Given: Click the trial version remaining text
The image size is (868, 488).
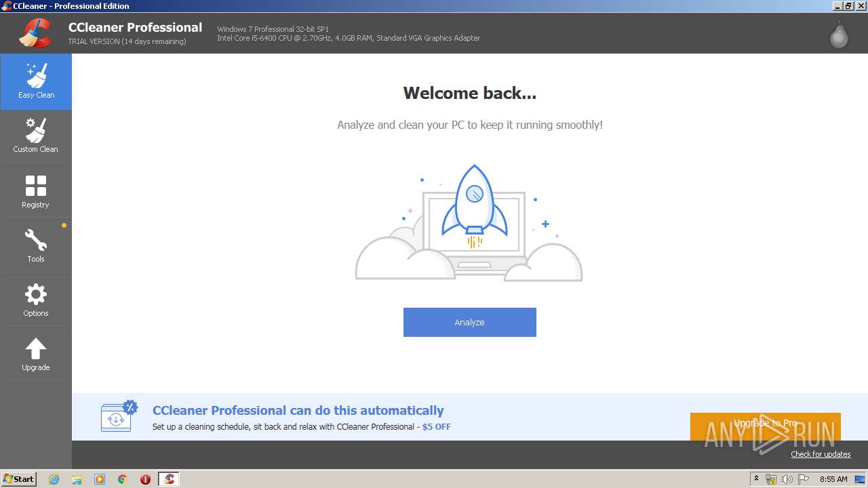Looking at the screenshot, I should [x=127, y=41].
